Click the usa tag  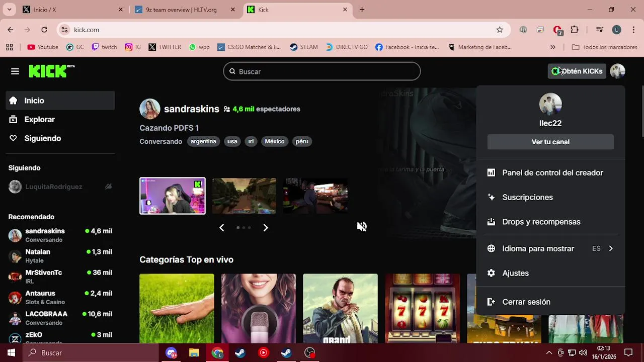pyautogui.click(x=232, y=141)
